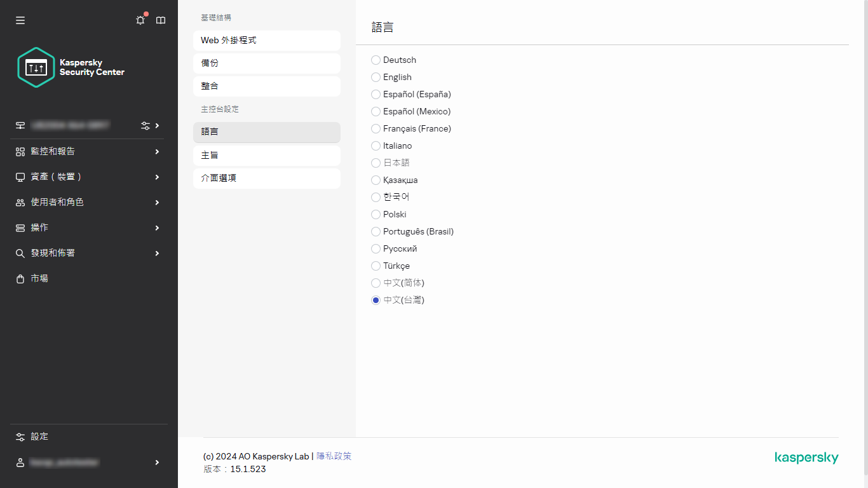Open the hamburger navigation menu
Viewport: 868px width, 488px height.
[x=20, y=20]
